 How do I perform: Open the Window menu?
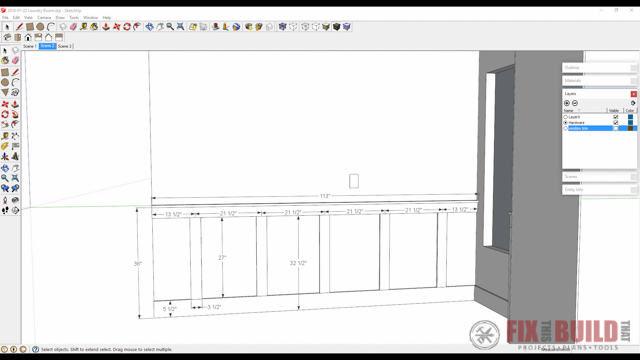[x=91, y=18]
